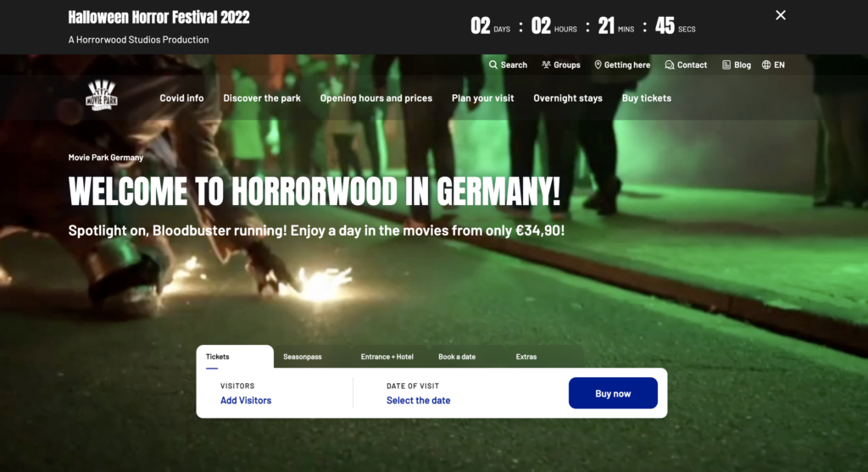Open Opening hours and prices menu
This screenshot has height=472, width=868.
pos(376,98)
